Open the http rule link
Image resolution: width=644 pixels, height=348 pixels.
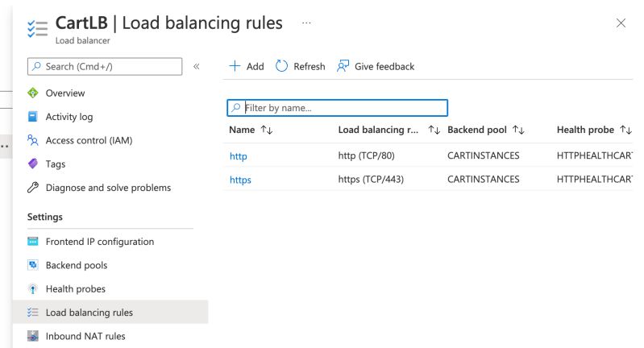(239, 156)
